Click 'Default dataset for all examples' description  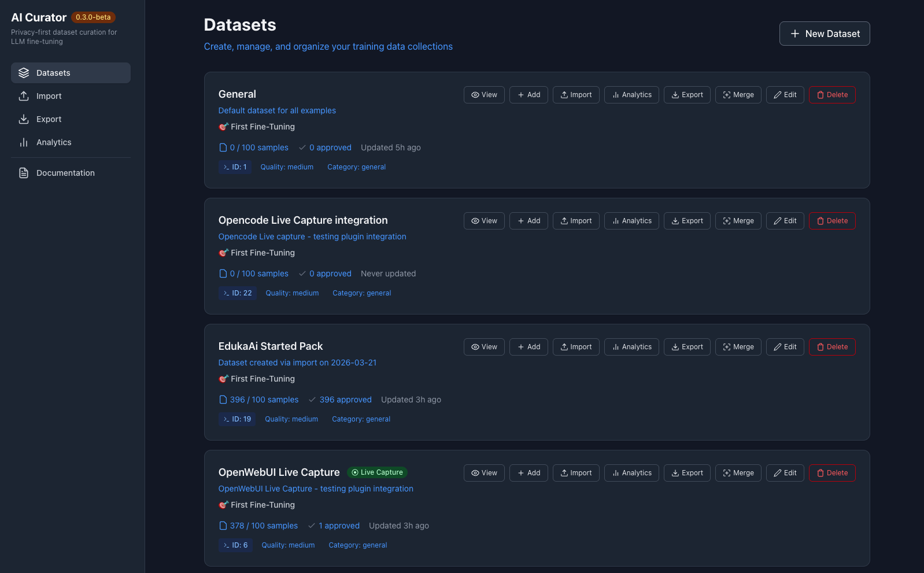[277, 110]
